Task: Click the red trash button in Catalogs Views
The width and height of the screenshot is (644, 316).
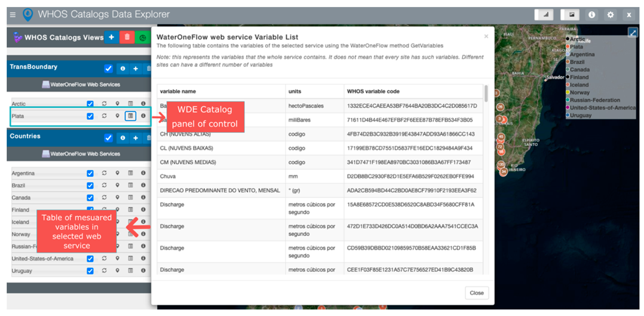Action: pos(127,37)
